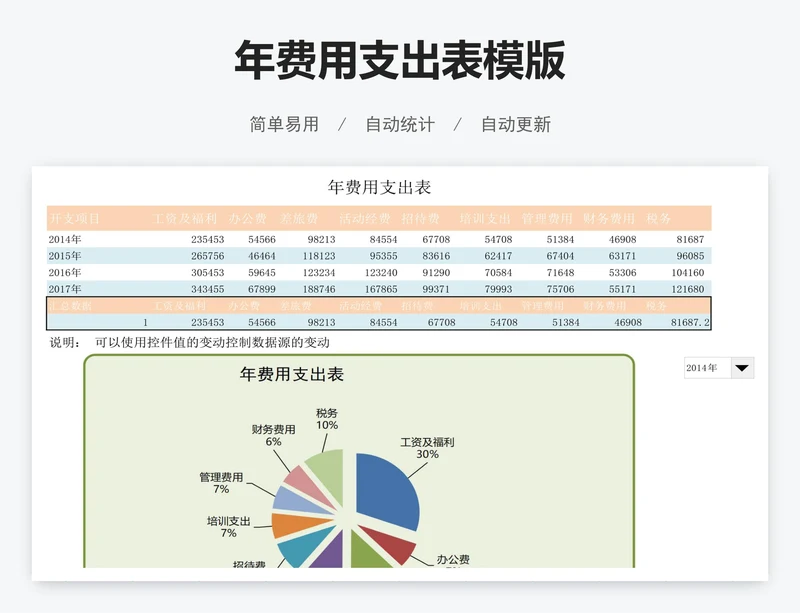Click the large heading 年费用支出表模版

(x=400, y=60)
